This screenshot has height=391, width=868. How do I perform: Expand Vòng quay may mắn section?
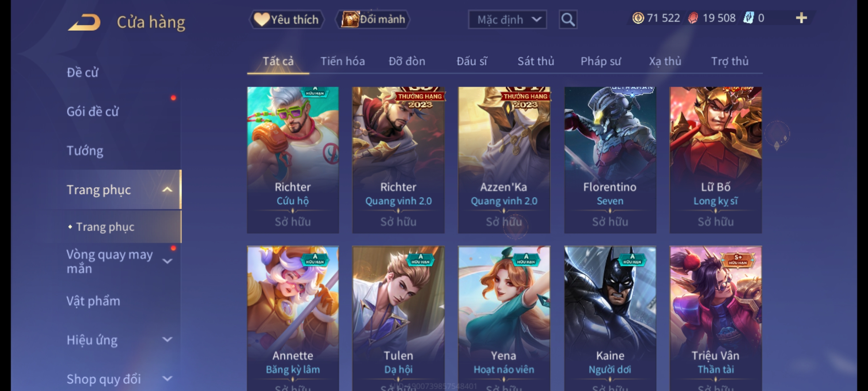point(167,261)
